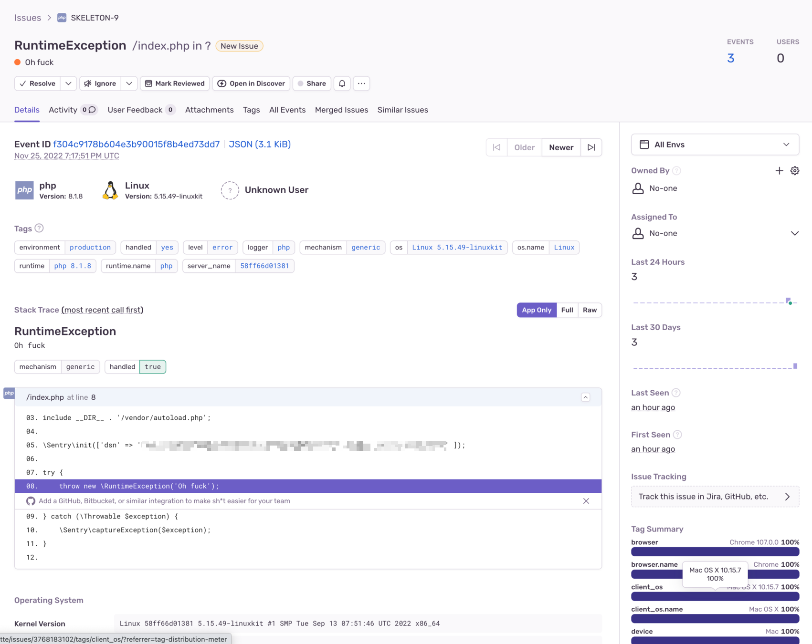Open the Resolve dropdown arrow
Screen dimensions: 812x644
pyautogui.click(x=69, y=83)
